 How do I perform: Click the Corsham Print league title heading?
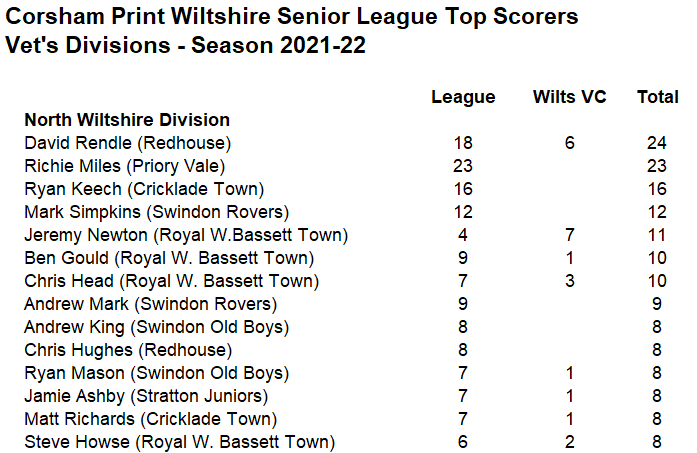pos(292,17)
